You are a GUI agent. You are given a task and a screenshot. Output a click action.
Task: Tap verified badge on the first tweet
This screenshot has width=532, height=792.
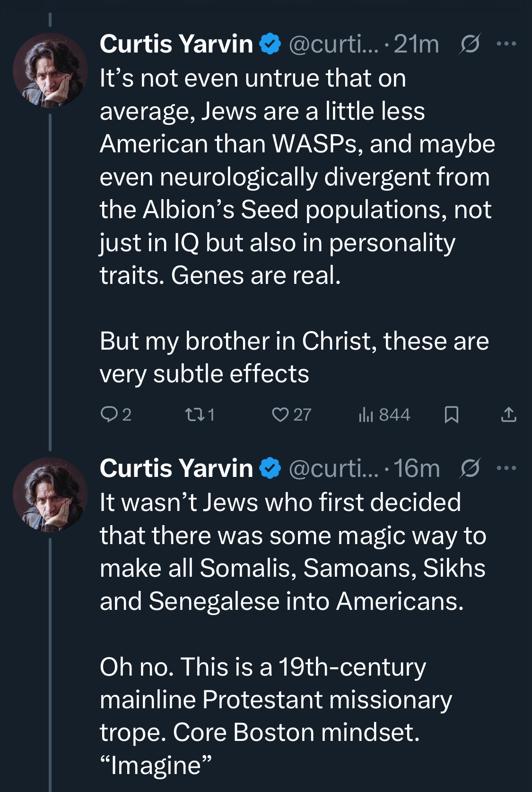270,44
